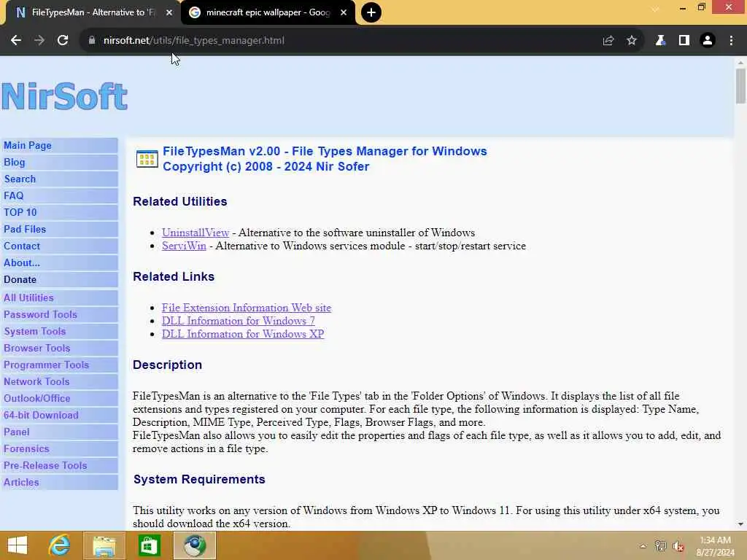Open the Windows Start button

18,545
